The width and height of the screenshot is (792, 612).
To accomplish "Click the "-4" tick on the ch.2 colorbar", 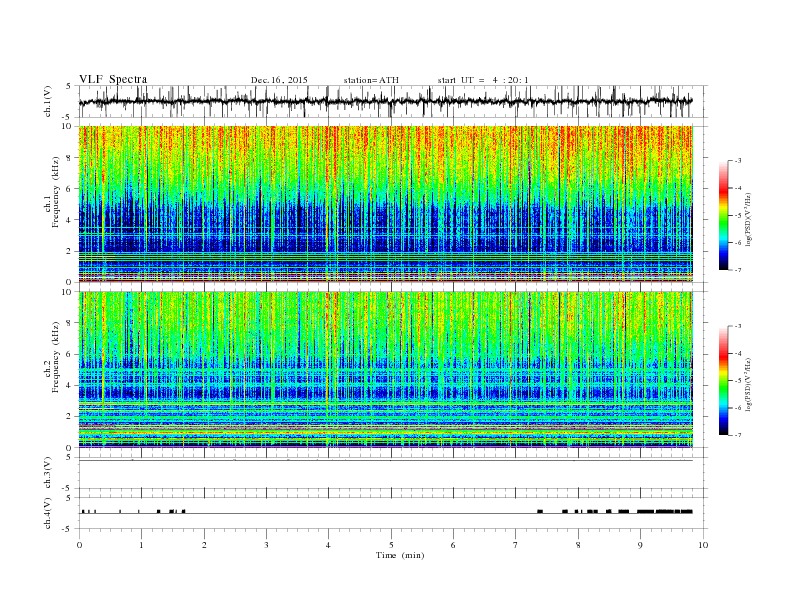I will click(738, 353).
